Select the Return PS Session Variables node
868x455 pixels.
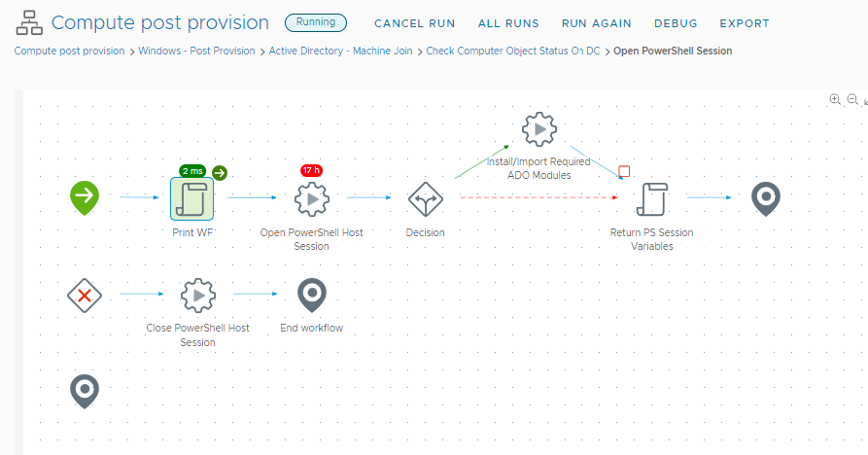pyautogui.click(x=652, y=198)
